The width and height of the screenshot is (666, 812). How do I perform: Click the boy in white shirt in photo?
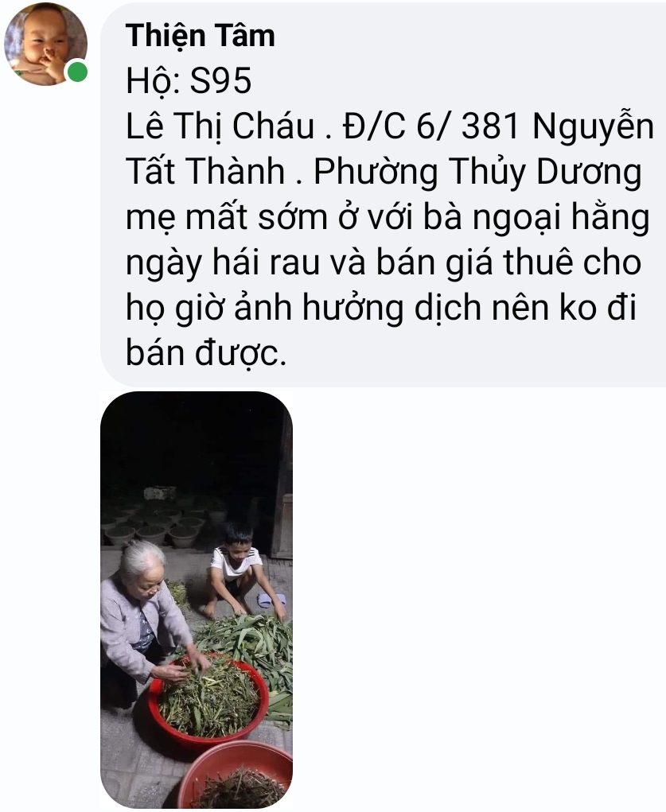(x=240, y=571)
